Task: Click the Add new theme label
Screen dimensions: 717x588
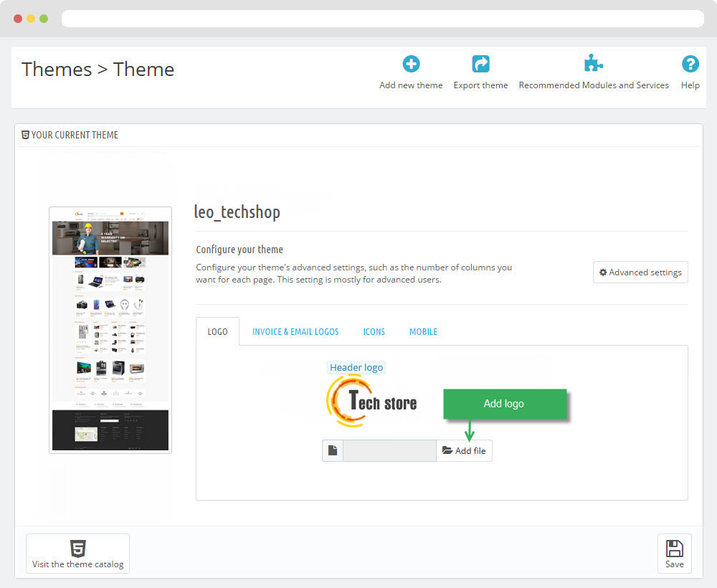Action: click(x=411, y=85)
